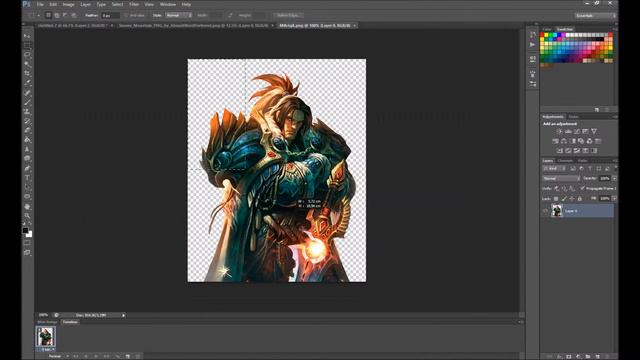Toggle the Anti-alias checkbox
640x360 pixels.
coord(126,16)
